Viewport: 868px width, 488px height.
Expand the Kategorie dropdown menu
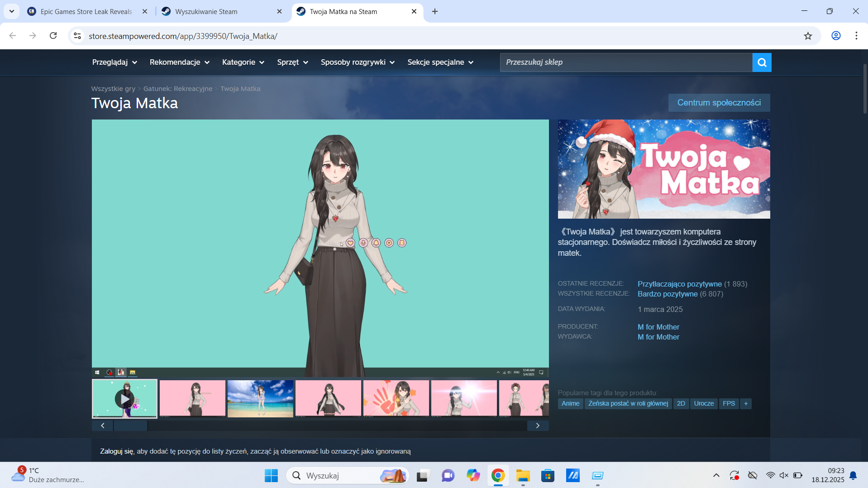point(243,62)
